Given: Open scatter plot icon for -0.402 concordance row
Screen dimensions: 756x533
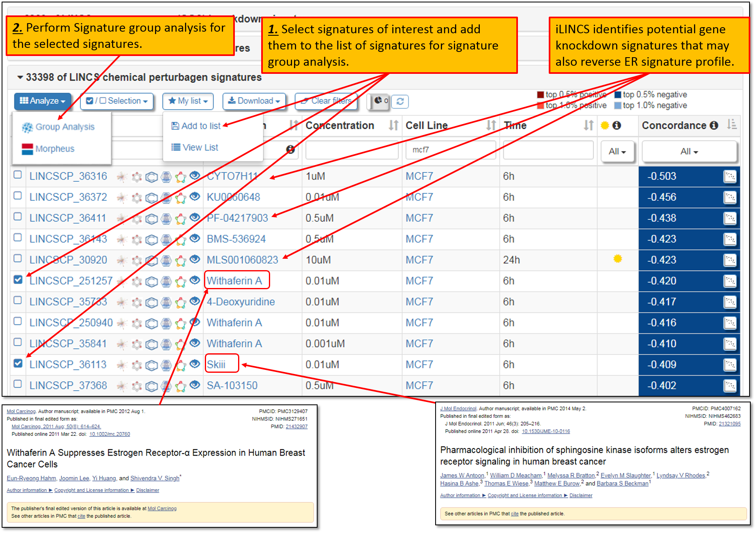Looking at the screenshot, I should click(730, 386).
